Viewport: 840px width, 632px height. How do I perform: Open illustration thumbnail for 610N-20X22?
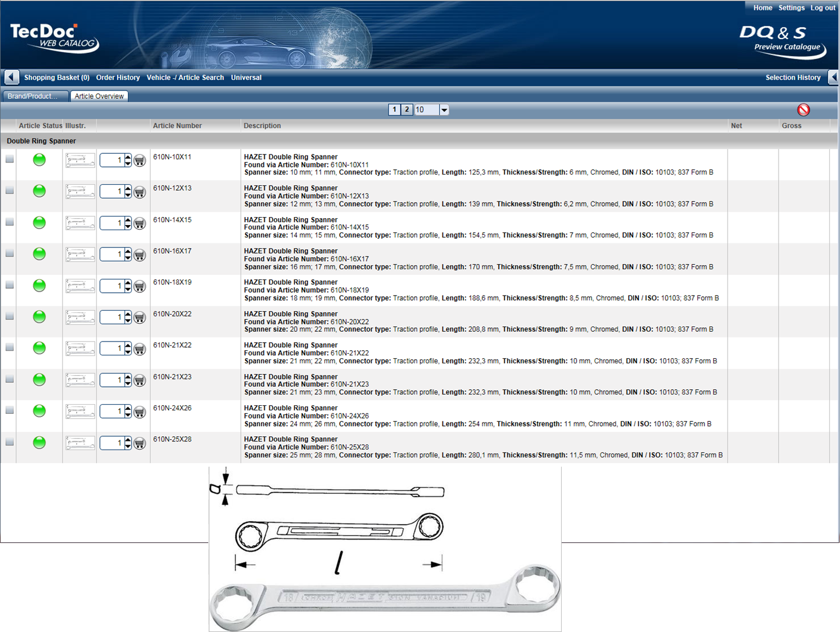(x=80, y=317)
